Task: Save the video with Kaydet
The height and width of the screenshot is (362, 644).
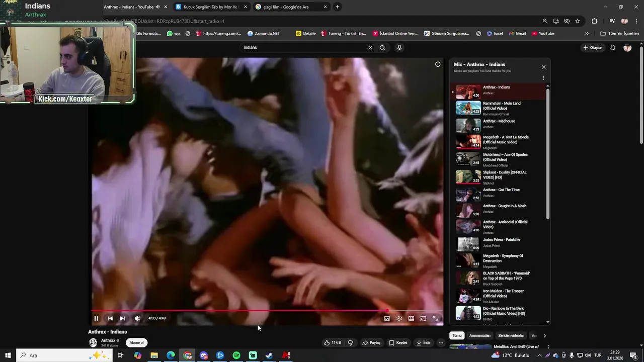Action: pos(398,343)
